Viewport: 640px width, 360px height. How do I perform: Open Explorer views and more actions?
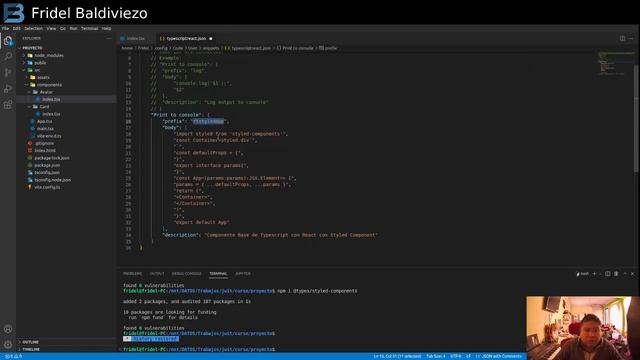click(109, 38)
